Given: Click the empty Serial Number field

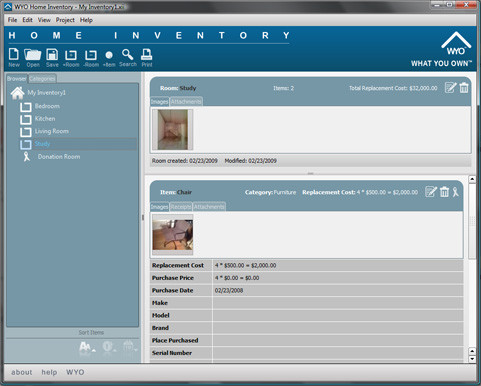Looking at the screenshot, I should [x=338, y=353].
